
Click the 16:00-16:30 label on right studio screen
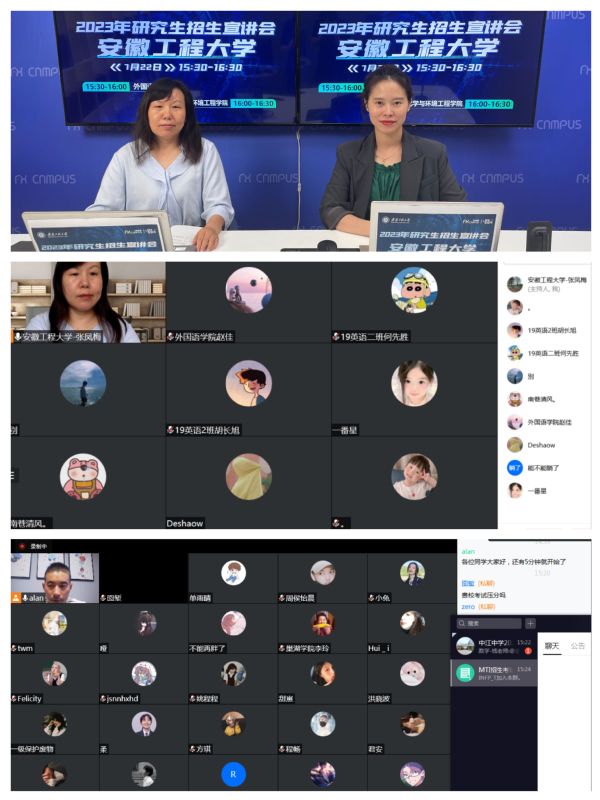489,104
